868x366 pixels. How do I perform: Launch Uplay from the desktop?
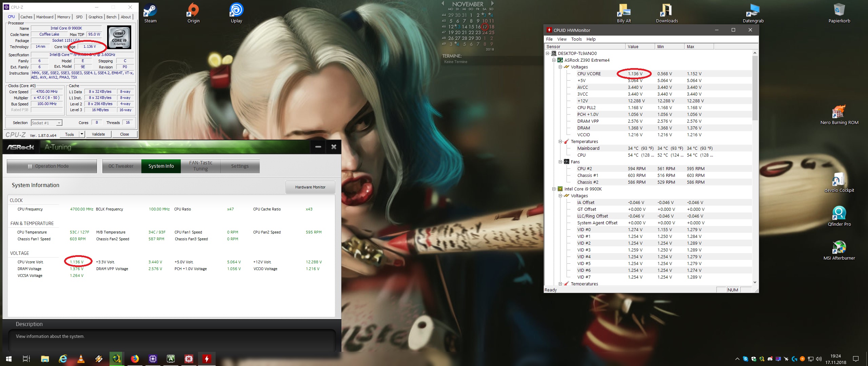[236, 11]
